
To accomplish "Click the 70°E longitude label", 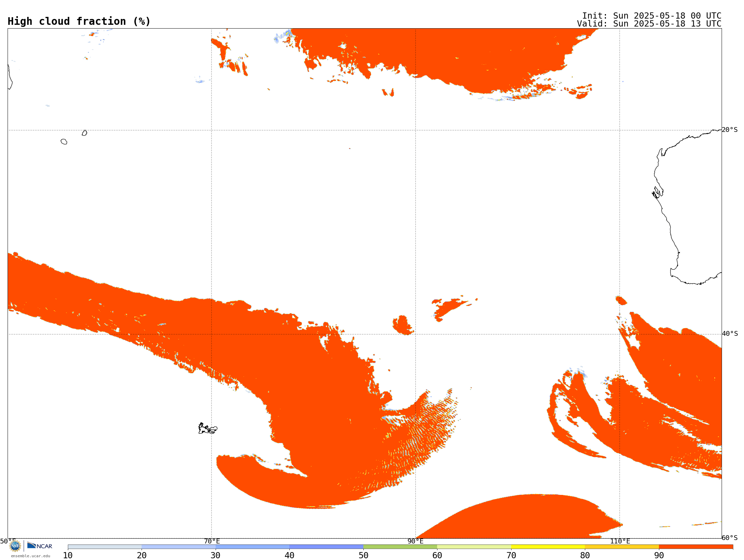I will (x=212, y=541).
